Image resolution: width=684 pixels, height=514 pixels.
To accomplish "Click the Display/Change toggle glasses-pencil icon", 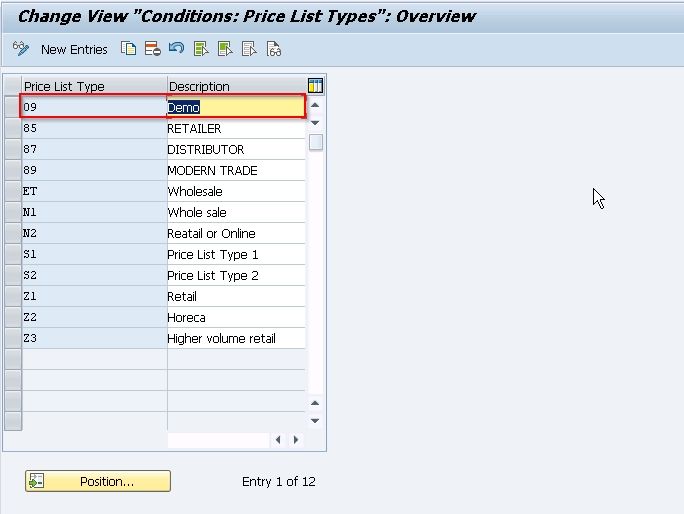I will click(21, 48).
